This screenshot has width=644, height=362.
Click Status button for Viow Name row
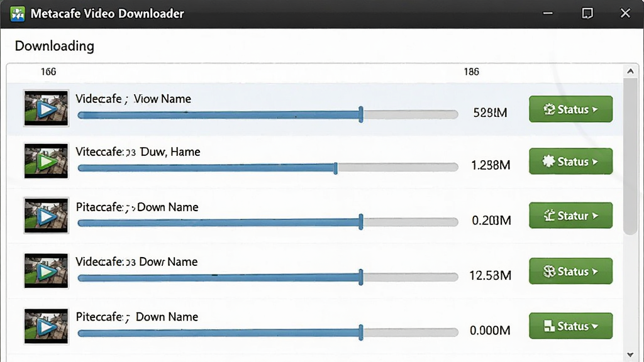(x=570, y=109)
